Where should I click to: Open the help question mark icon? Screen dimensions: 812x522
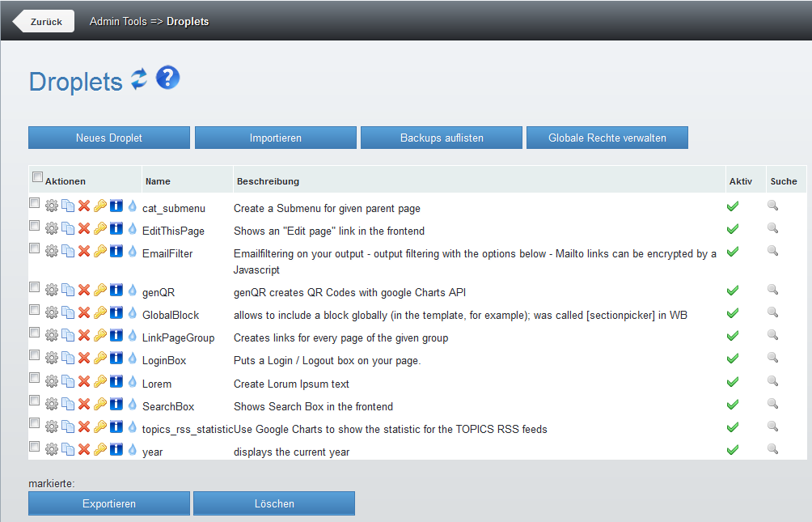(167, 79)
